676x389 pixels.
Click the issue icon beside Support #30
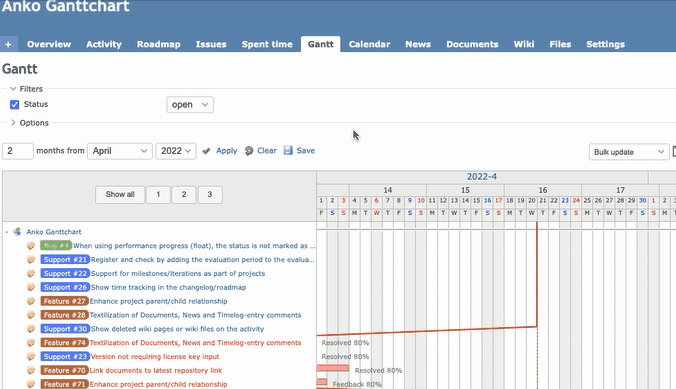click(31, 329)
